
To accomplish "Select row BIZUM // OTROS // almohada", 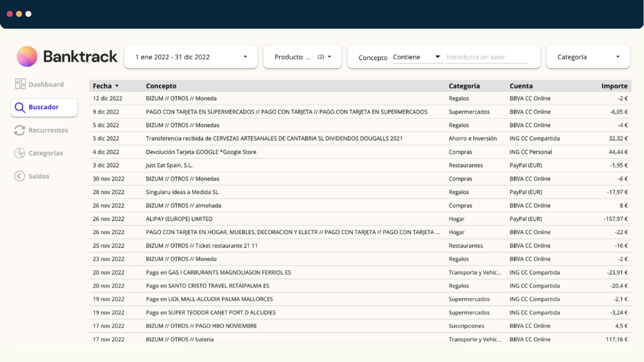I will (360, 205).
